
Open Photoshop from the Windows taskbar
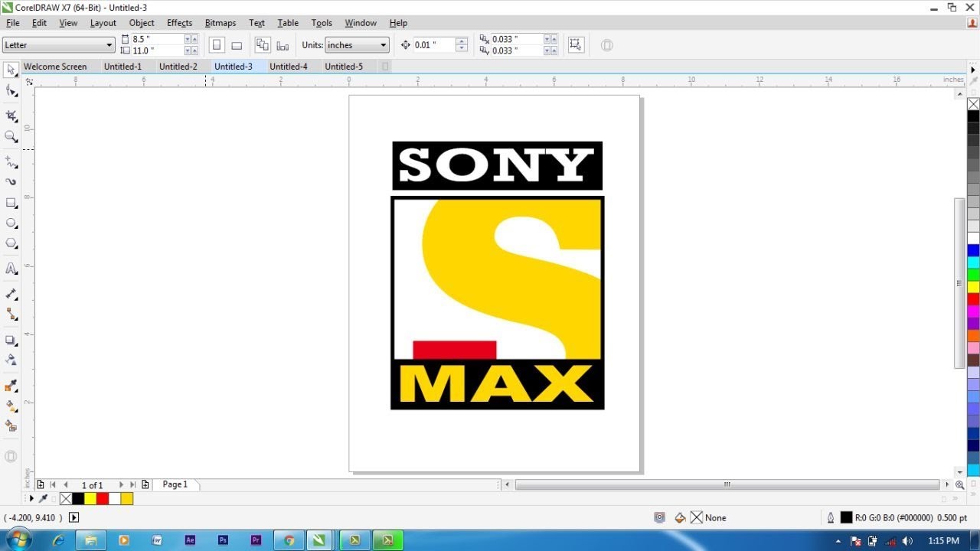pos(223,540)
